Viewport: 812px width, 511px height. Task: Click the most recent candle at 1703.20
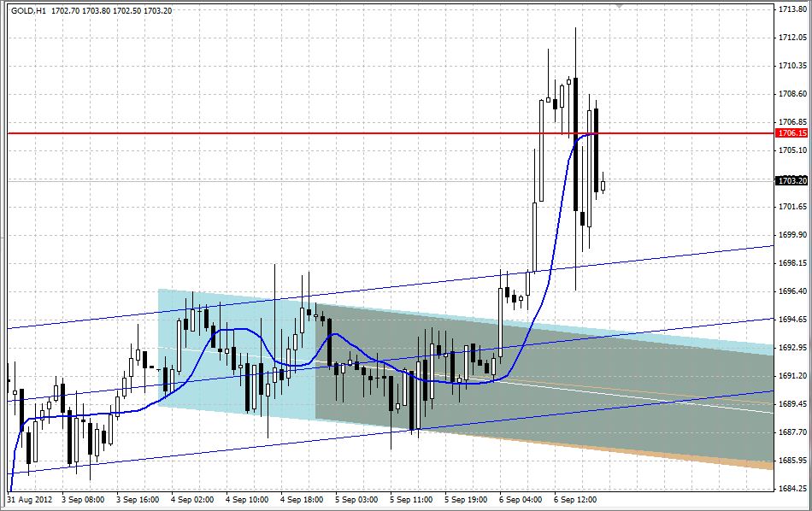(603, 185)
